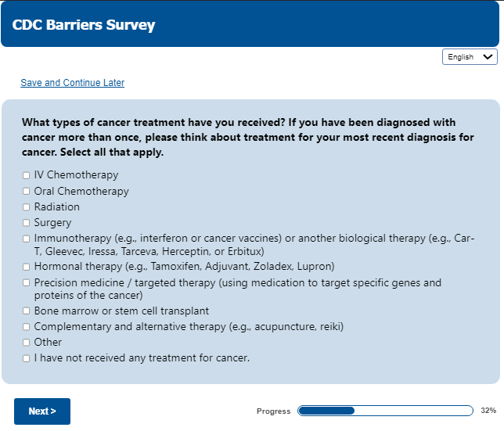Click the Save and Continue Later link
The height and width of the screenshot is (431, 504).
tap(72, 83)
